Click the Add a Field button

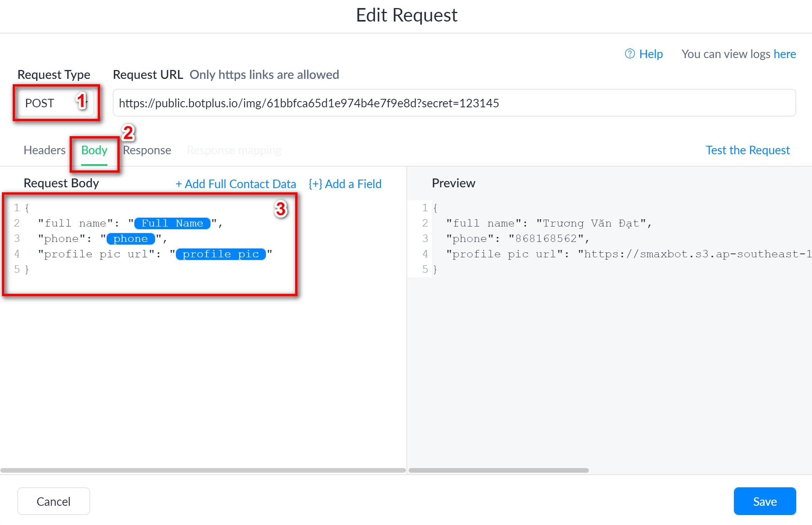(x=345, y=184)
